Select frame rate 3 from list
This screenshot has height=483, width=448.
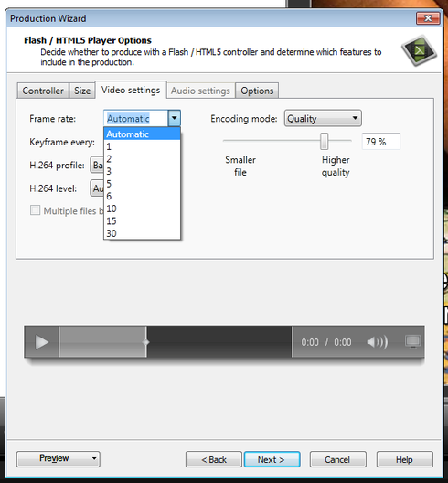[142, 171]
